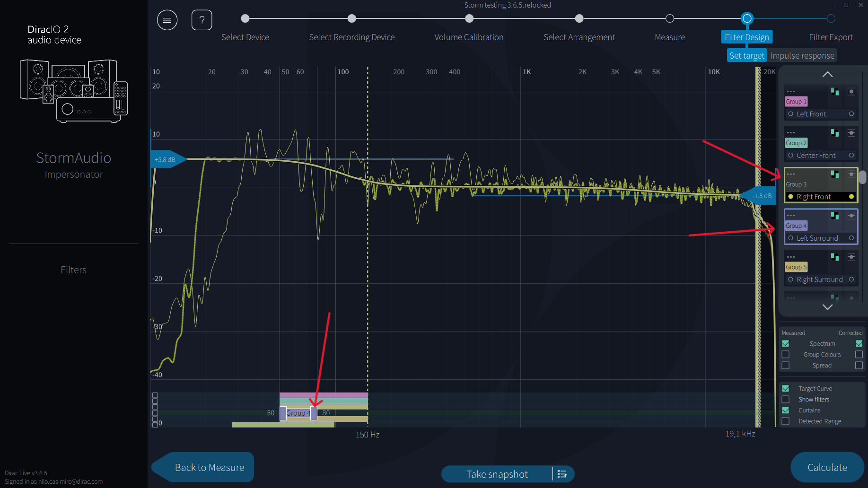This screenshot has width=868, height=488.
Task: Expand group list with down chevron
Action: pos(827,307)
